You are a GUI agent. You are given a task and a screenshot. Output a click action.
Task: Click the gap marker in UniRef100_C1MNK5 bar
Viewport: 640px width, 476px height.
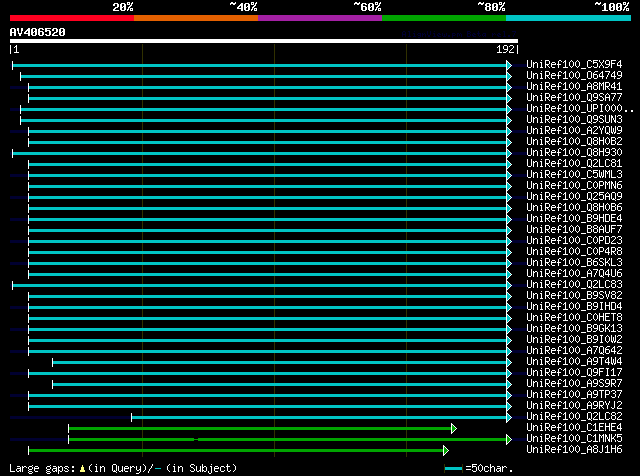point(196,439)
